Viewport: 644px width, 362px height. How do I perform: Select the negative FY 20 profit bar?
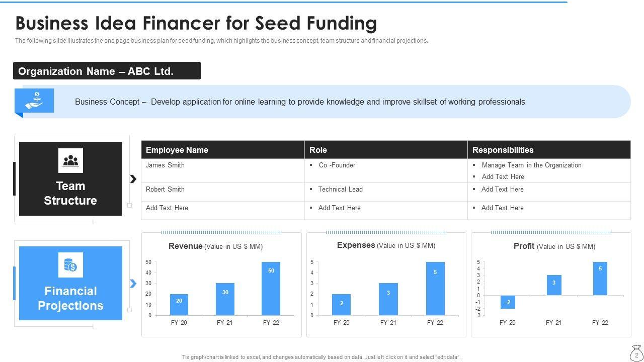pyautogui.click(x=508, y=302)
